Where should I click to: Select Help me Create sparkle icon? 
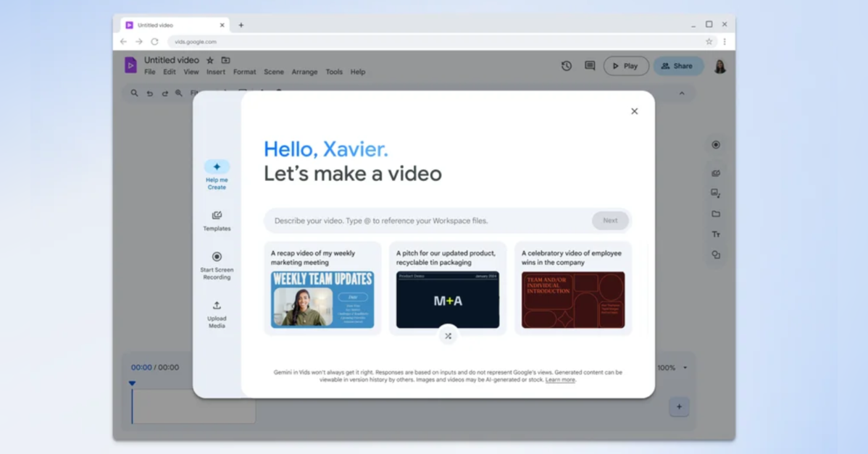pyautogui.click(x=217, y=167)
